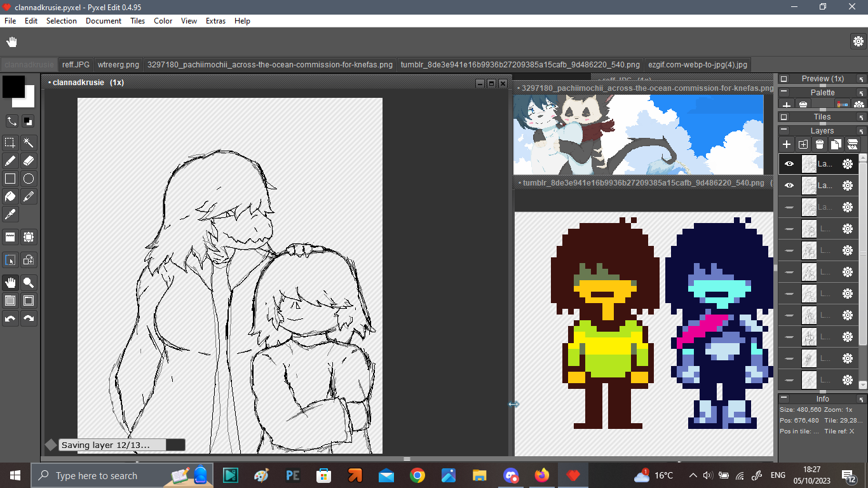Collapse the Info panel
The width and height of the screenshot is (868, 488).
(x=784, y=398)
